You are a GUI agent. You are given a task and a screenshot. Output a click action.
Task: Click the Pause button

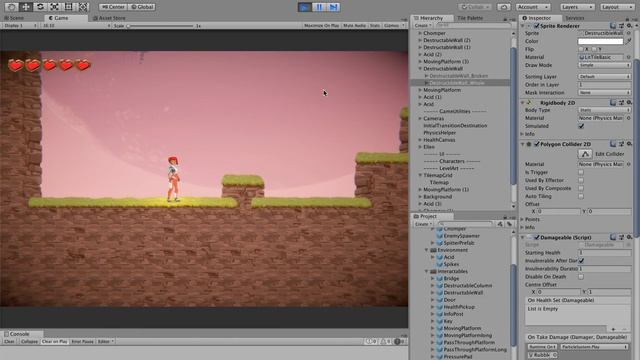pos(319,7)
